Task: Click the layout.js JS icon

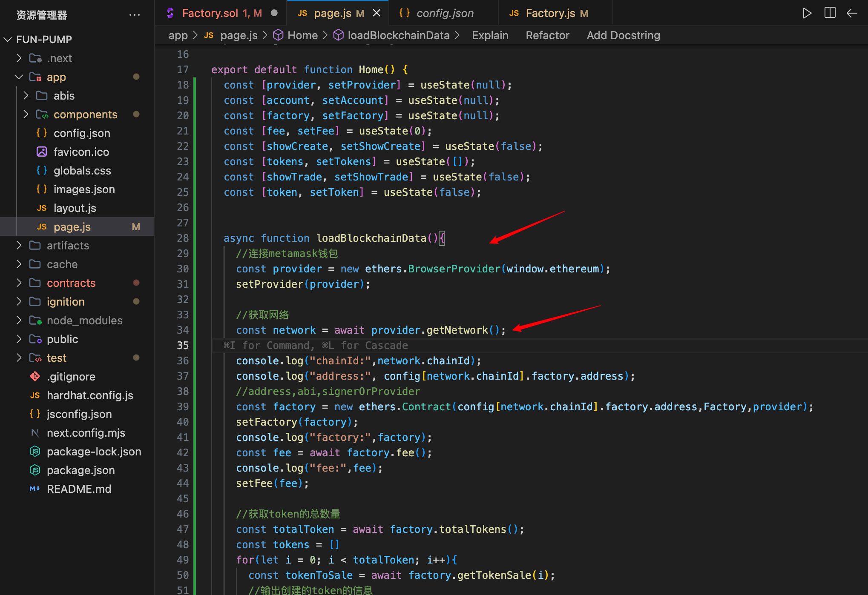Action: click(42, 208)
